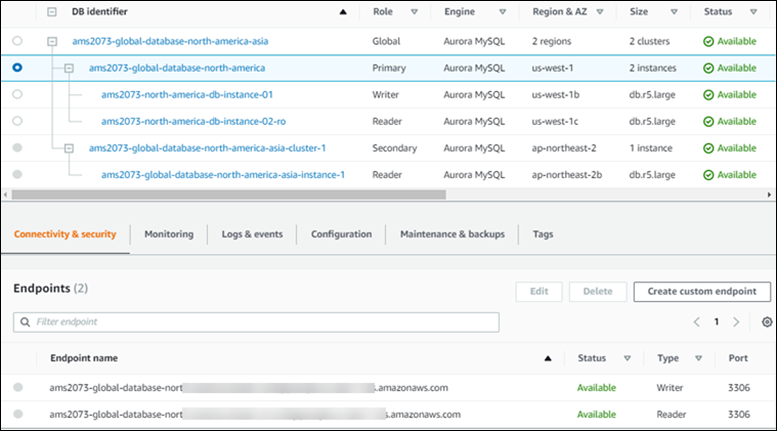Select radio for north-america-db-instance-01
The height and width of the screenshot is (431, 777).
click(x=17, y=94)
